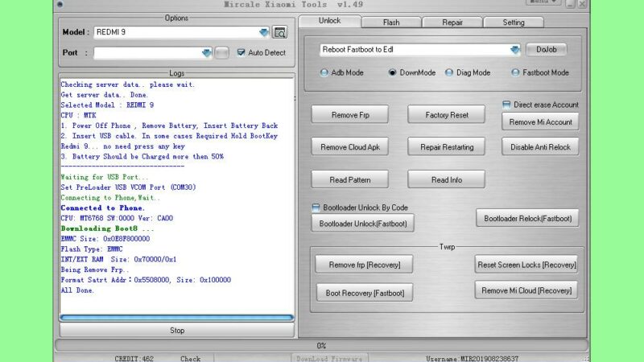
Task: Click the Username text in status bar
Action: pos(472,358)
